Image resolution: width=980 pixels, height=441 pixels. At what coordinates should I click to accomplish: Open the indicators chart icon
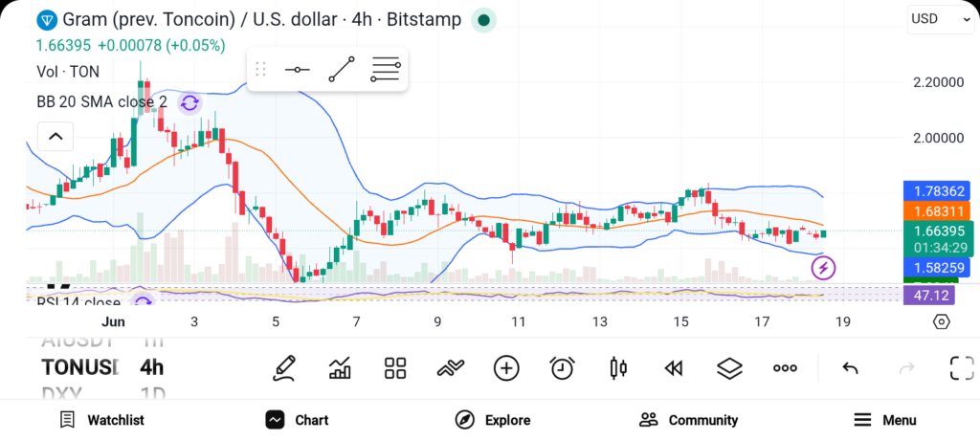pos(340,368)
